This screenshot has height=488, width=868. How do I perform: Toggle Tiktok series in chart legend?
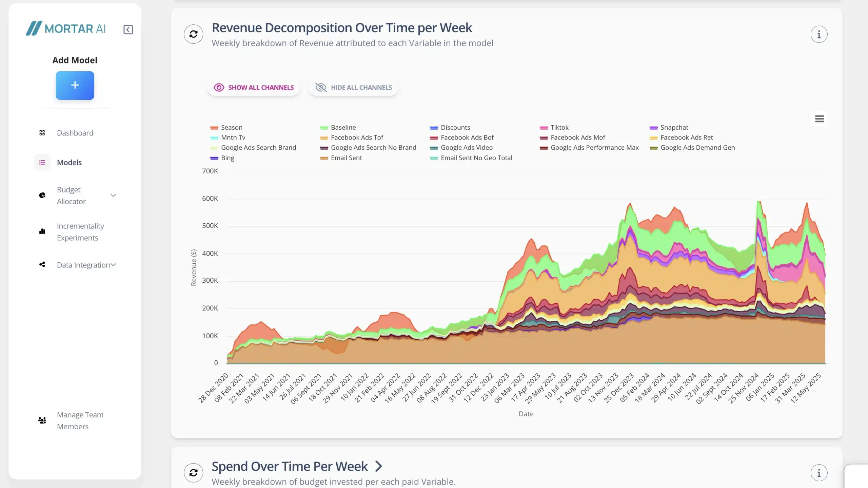[x=559, y=128]
